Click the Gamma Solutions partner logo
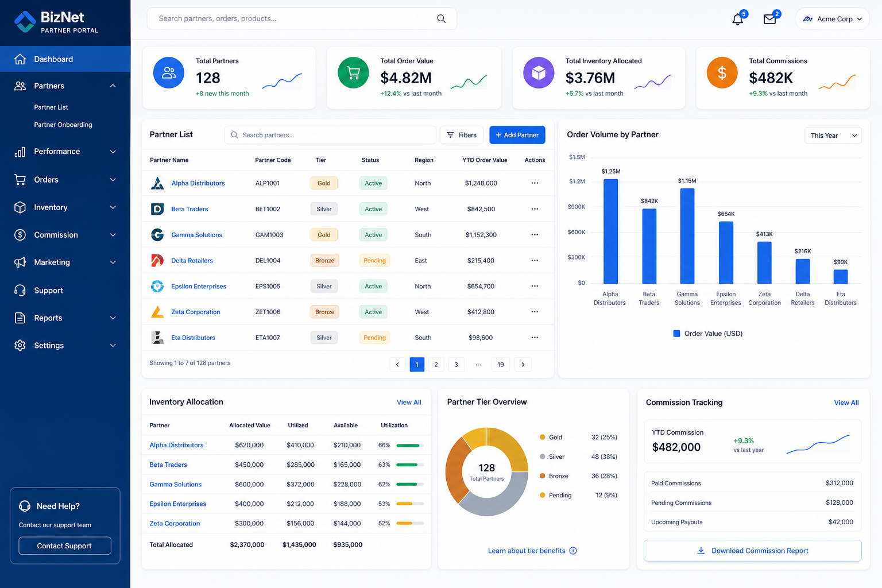The height and width of the screenshot is (588, 882). click(x=157, y=235)
